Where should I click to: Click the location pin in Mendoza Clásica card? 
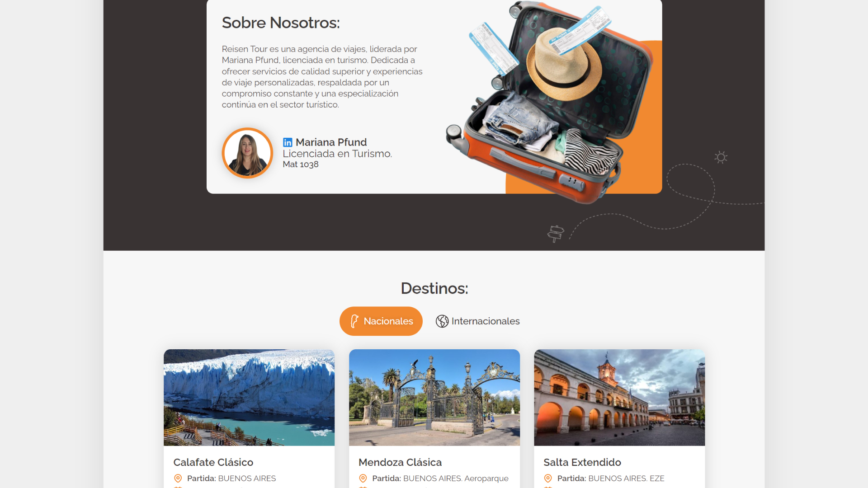coord(363,478)
